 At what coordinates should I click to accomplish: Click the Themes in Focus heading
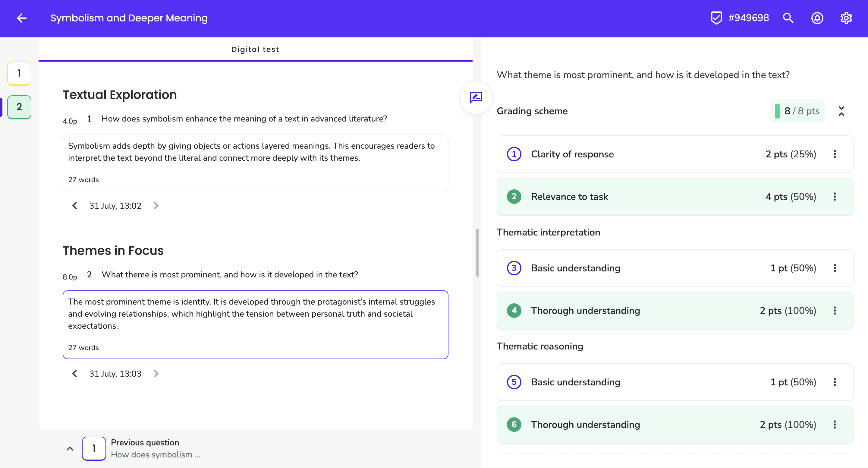tap(113, 251)
